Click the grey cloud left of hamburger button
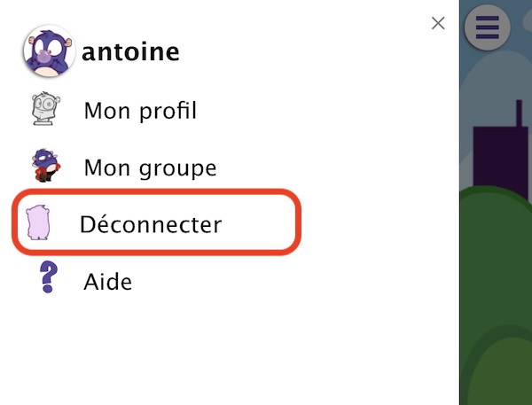The width and height of the screenshot is (532, 405). [463, 66]
